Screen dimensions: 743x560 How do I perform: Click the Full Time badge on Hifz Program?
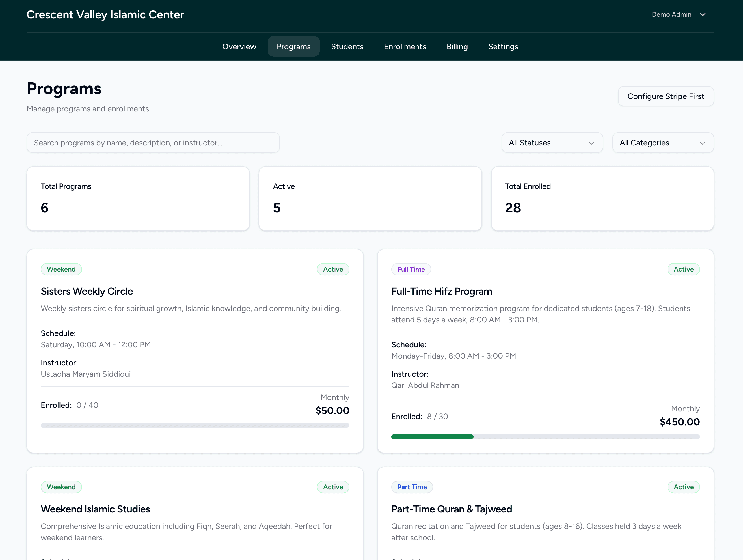[x=411, y=269]
